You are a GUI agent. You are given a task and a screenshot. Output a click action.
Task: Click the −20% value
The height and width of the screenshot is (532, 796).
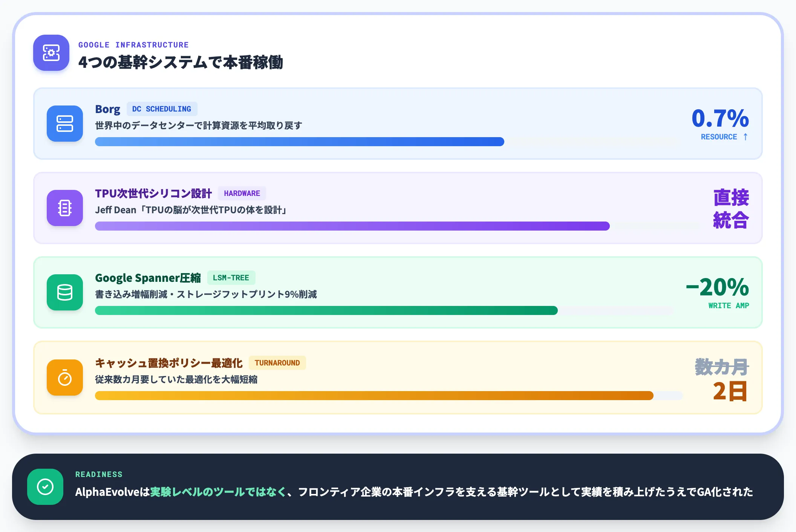coord(717,287)
